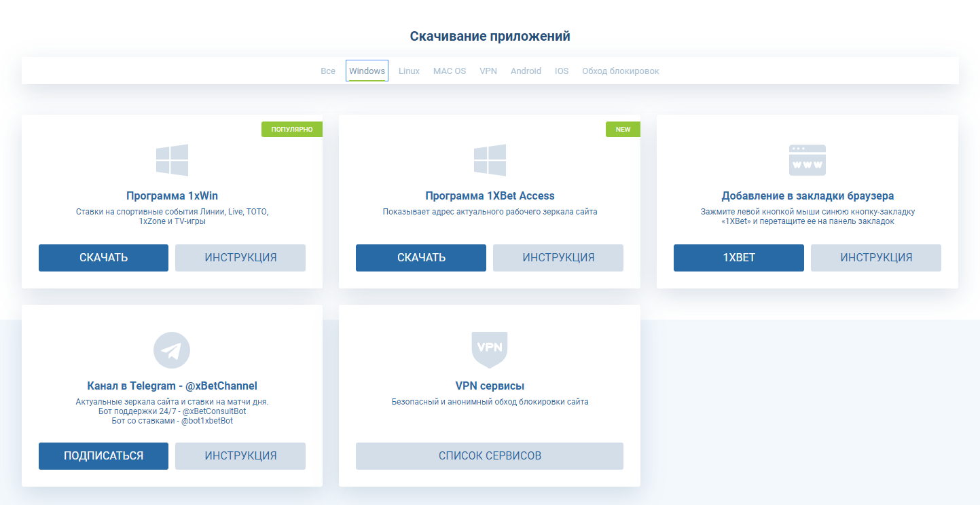Click the Добавление в закладки браузера title
This screenshot has height=505, width=980.
807,196
